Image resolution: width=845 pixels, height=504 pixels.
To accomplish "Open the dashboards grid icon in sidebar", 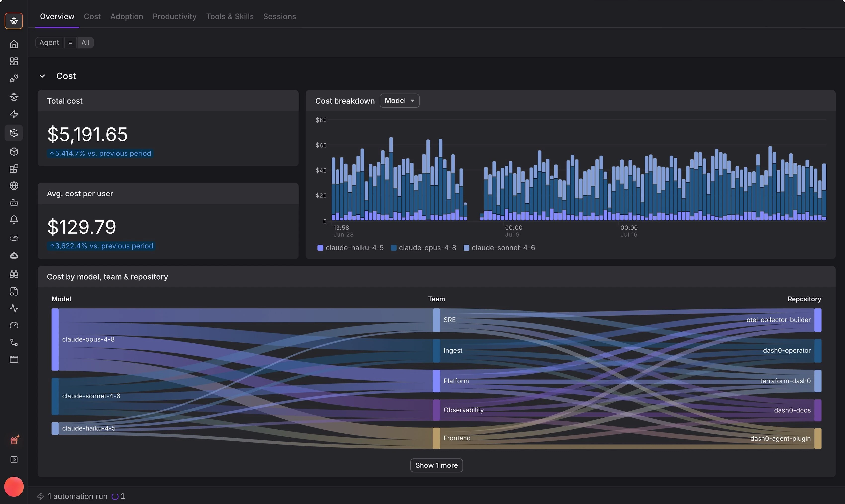I will pos(14,61).
